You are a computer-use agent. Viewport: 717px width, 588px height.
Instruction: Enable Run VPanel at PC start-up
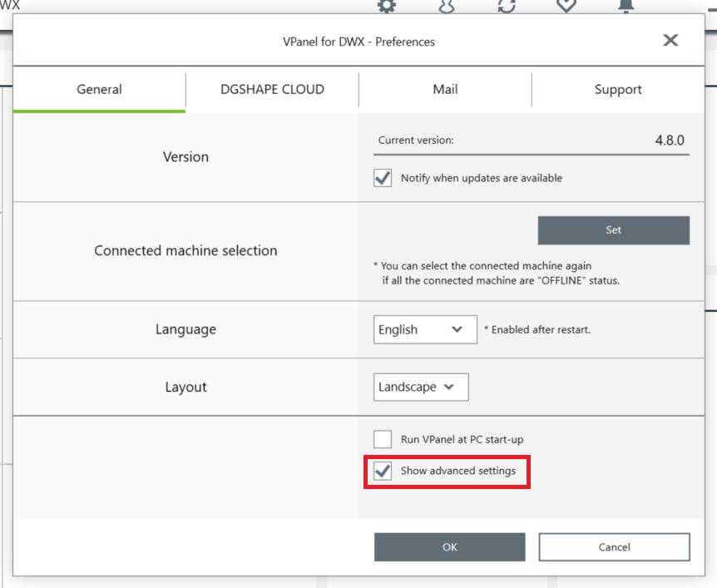click(383, 439)
